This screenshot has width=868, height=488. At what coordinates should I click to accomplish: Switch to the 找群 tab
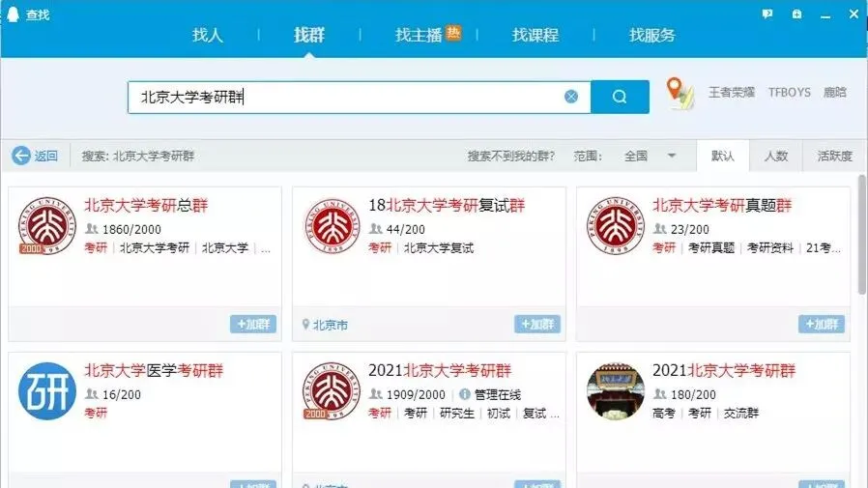(x=309, y=36)
